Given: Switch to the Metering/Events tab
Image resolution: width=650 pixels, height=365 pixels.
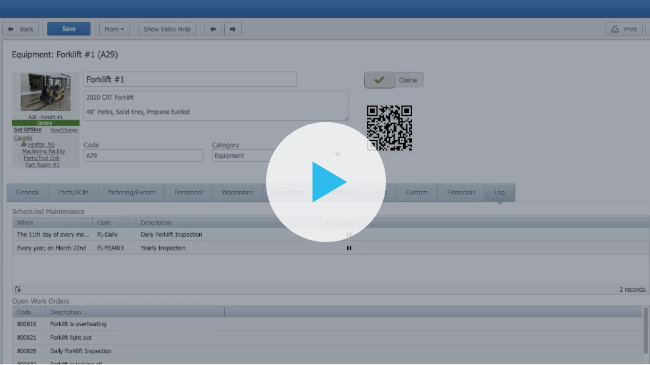Looking at the screenshot, I should click(131, 192).
